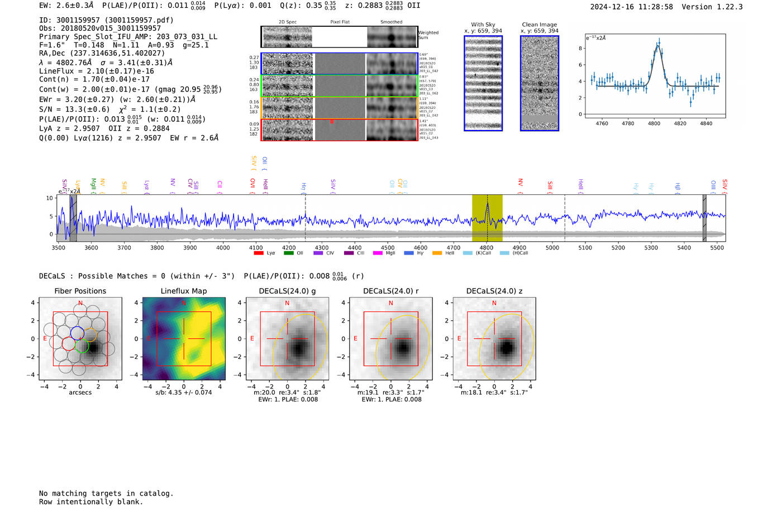782x532 pixels.
Task: Click 'No matching targets in catalog.' text
Action: pos(106,493)
